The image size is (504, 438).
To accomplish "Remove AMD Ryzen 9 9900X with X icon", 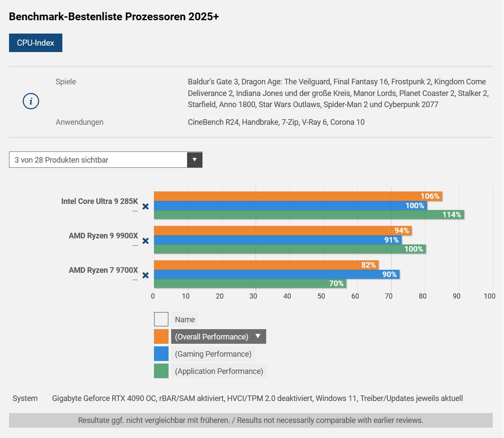I will tap(146, 241).
